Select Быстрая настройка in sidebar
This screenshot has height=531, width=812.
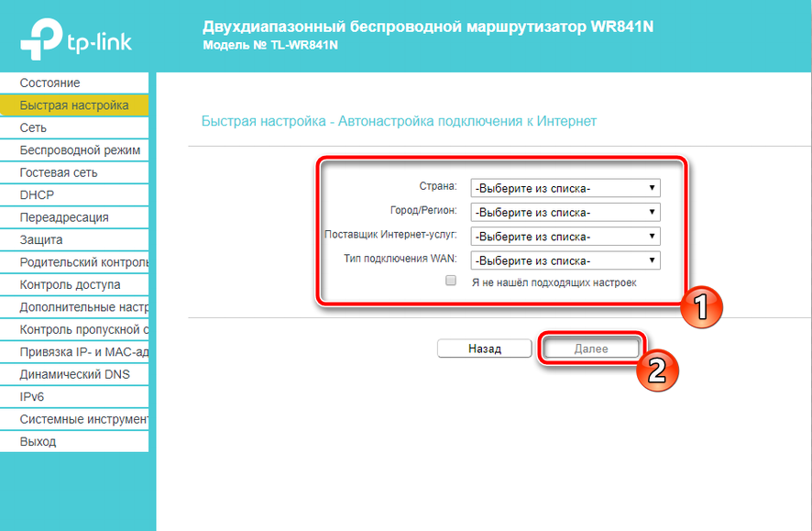pos(74,105)
